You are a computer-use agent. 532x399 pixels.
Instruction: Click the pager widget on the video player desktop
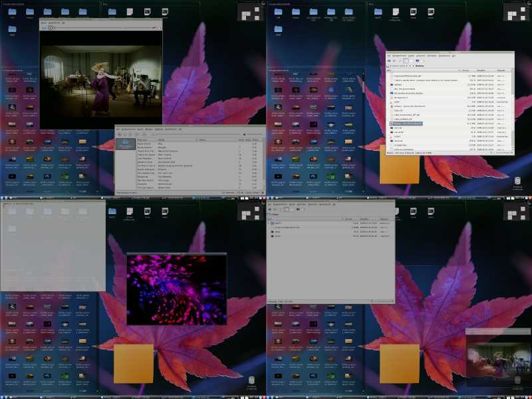[x=251, y=12]
